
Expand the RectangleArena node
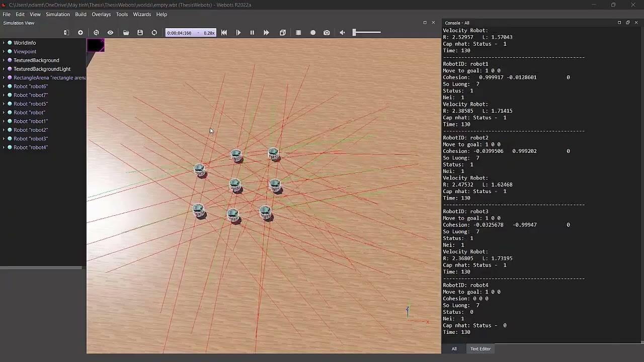tap(4, 77)
